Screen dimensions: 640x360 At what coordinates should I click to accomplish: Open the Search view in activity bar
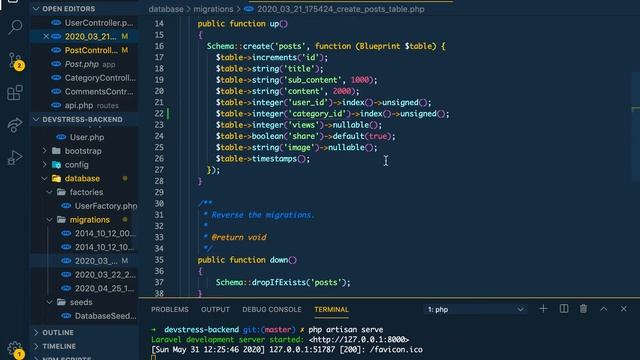(x=15, y=27)
